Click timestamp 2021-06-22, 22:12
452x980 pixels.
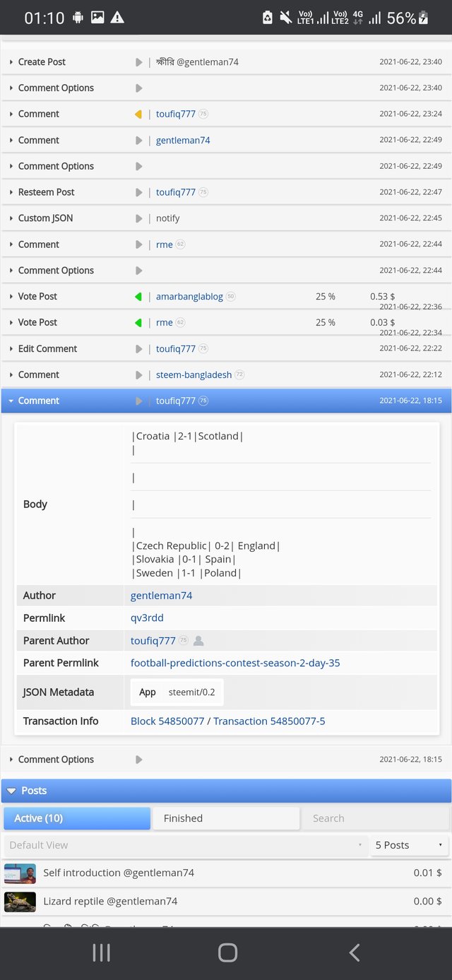point(411,375)
